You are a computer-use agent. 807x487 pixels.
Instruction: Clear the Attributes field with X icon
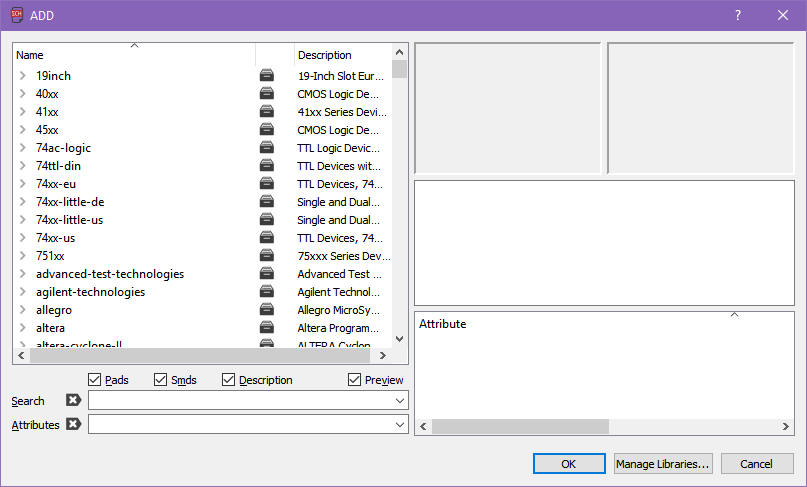tap(73, 425)
